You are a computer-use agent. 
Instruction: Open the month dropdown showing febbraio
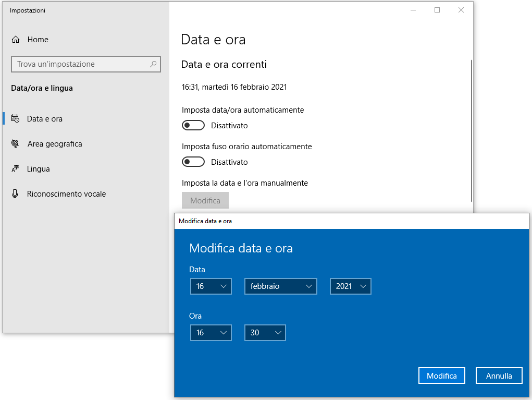280,286
